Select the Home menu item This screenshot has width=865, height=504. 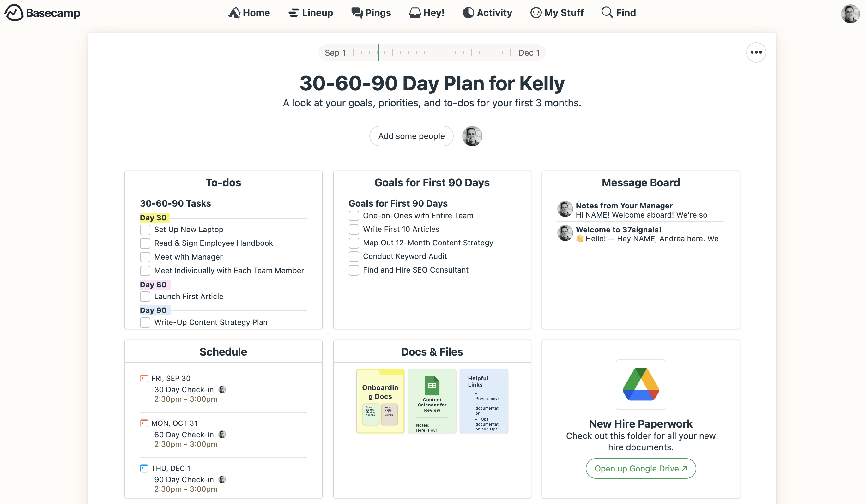pyautogui.click(x=249, y=13)
